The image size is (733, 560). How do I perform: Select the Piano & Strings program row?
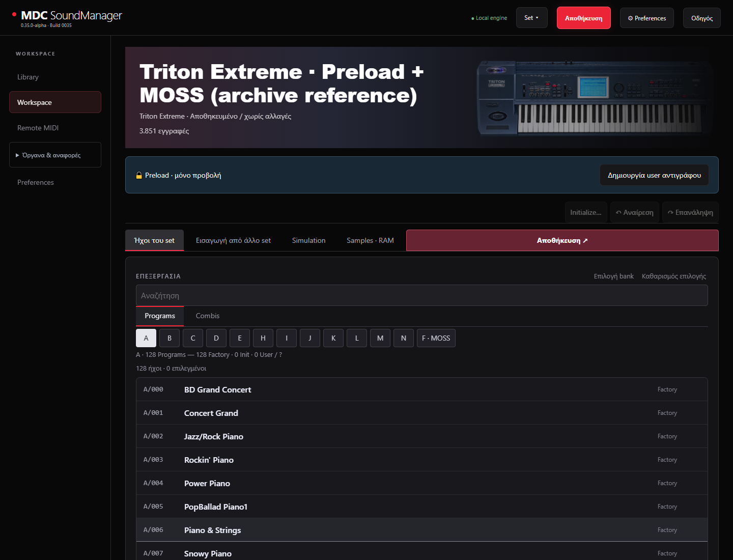coord(421,530)
